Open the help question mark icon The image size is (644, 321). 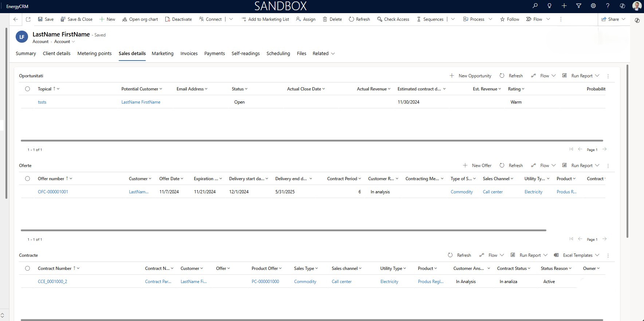click(x=608, y=6)
